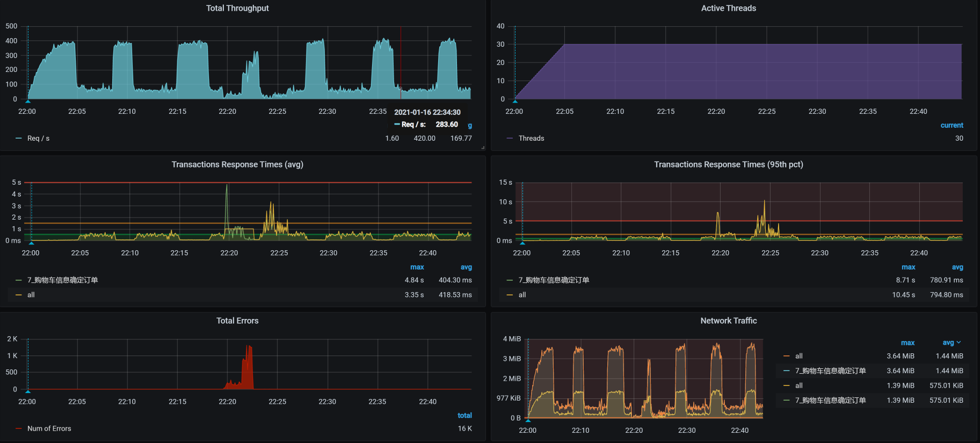
Task: Click the annotation marker under Network Traffic graph
Action: click(528, 420)
